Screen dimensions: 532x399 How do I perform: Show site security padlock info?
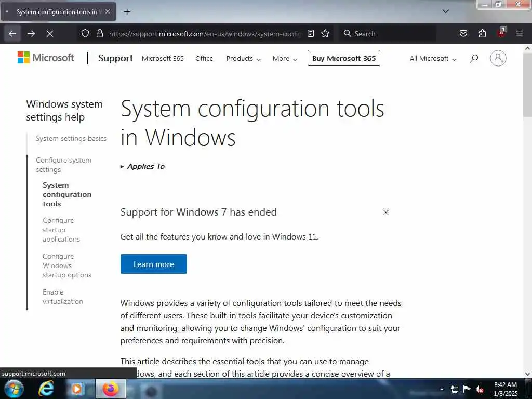[99, 33]
